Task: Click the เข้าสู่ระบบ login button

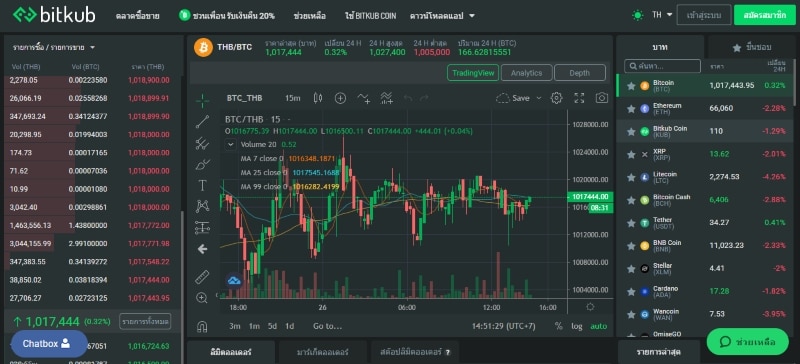Action: tap(704, 15)
